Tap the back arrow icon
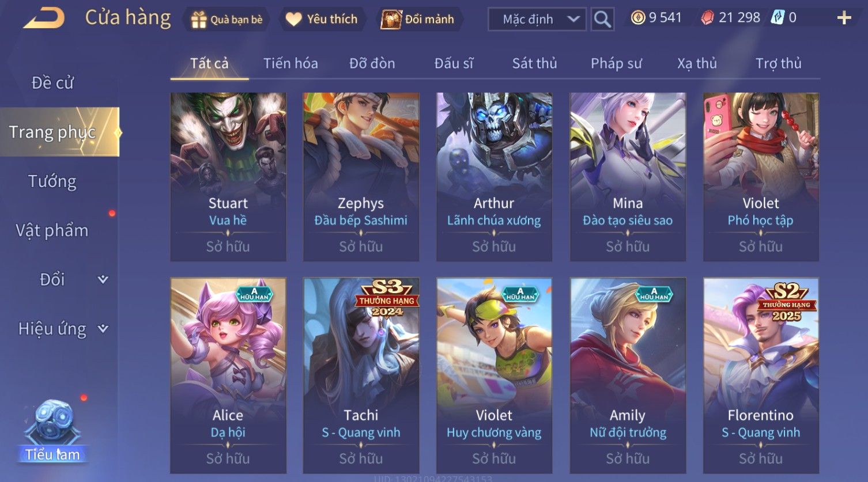Screen dimensions: 868x482 pos(44,18)
